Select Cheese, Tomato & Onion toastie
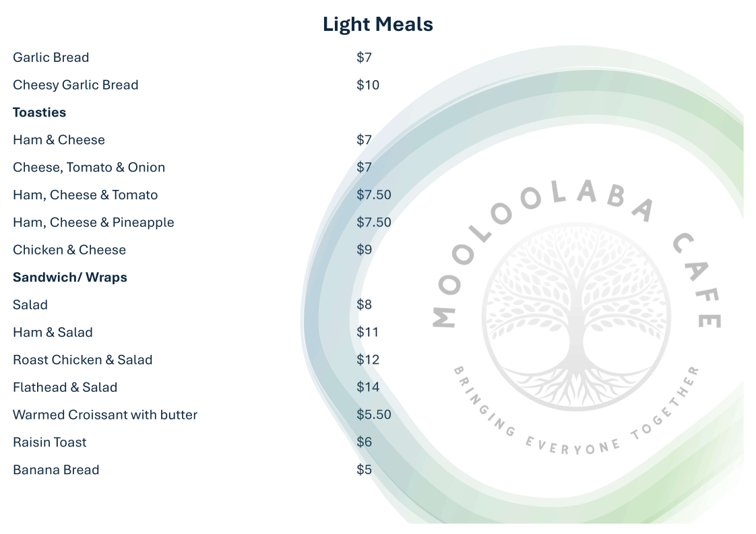 coord(89,168)
